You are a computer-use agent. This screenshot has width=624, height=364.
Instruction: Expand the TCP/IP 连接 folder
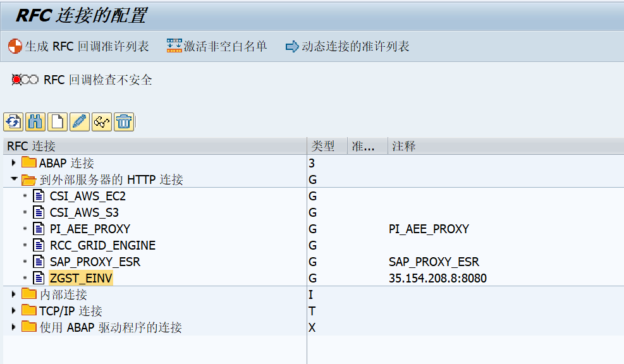click(x=13, y=311)
